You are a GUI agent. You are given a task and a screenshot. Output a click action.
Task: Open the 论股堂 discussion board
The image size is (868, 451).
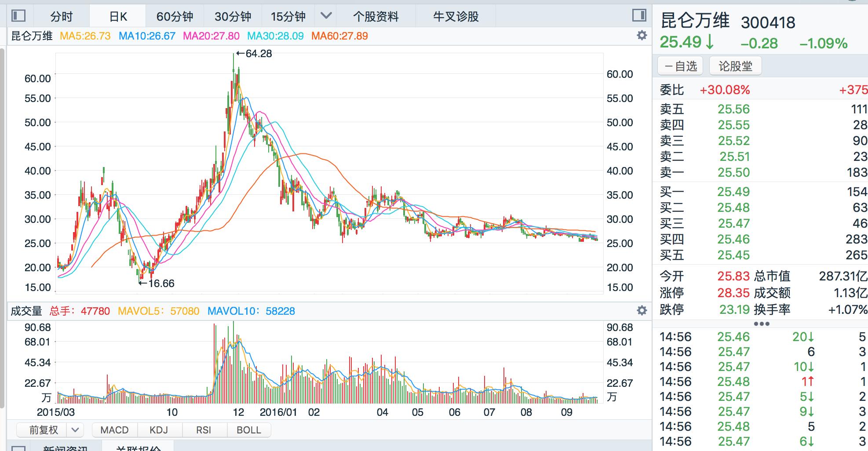(x=735, y=65)
